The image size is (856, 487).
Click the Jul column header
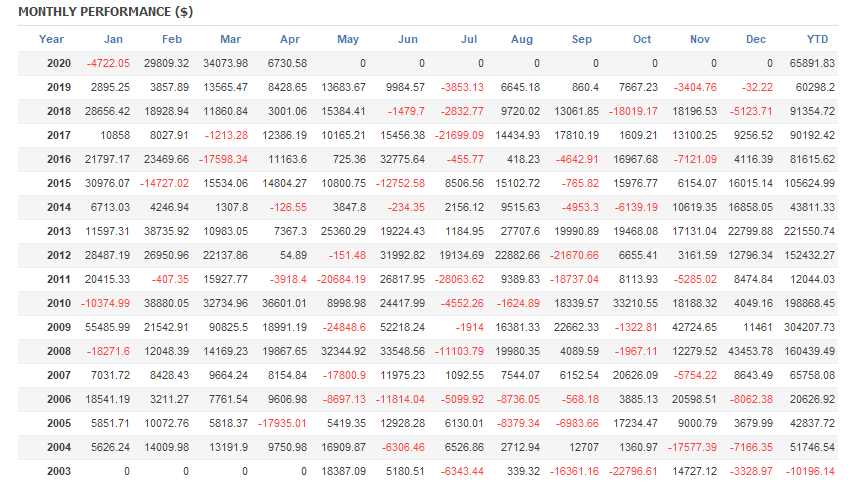pyautogui.click(x=469, y=39)
